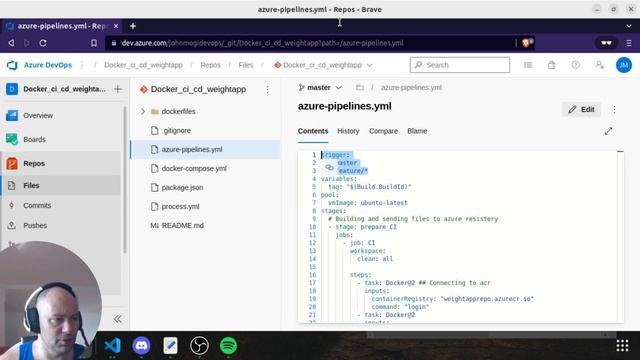Collapse the sidebar with the double chevron
This screenshot has width=640, height=360.
point(118,319)
